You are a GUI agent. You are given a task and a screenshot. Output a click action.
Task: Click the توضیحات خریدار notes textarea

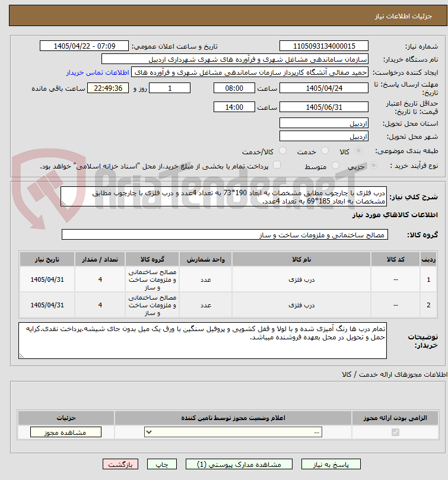202,341
